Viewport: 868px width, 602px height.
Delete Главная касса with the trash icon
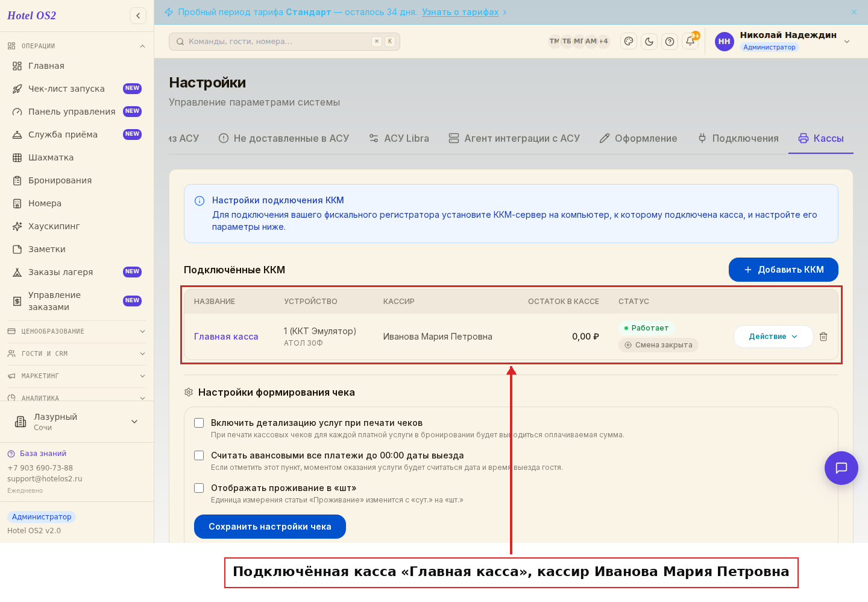[823, 337]
